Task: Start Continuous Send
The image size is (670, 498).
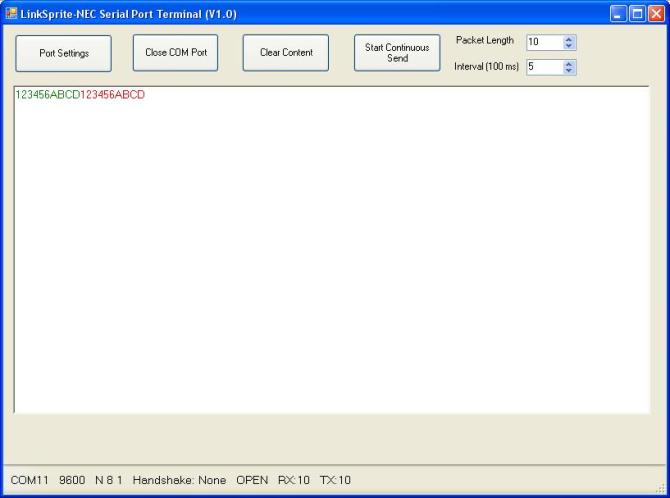Action: coord(397,53)
